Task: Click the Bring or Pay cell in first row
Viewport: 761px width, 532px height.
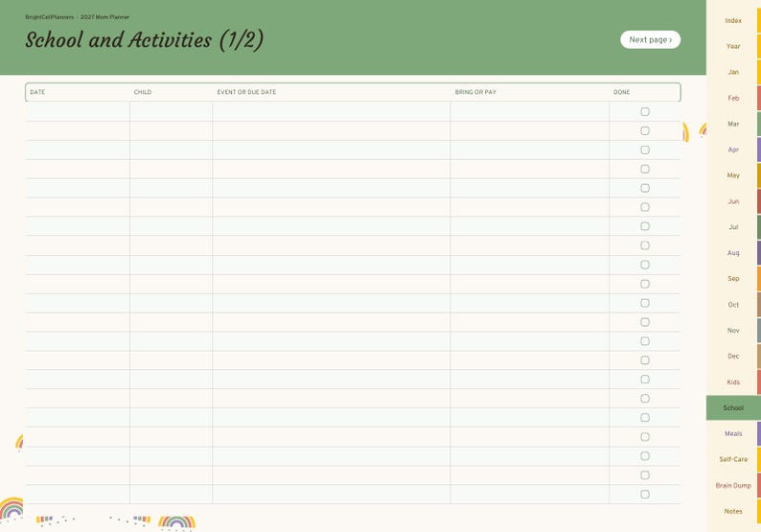Action: 529,111
